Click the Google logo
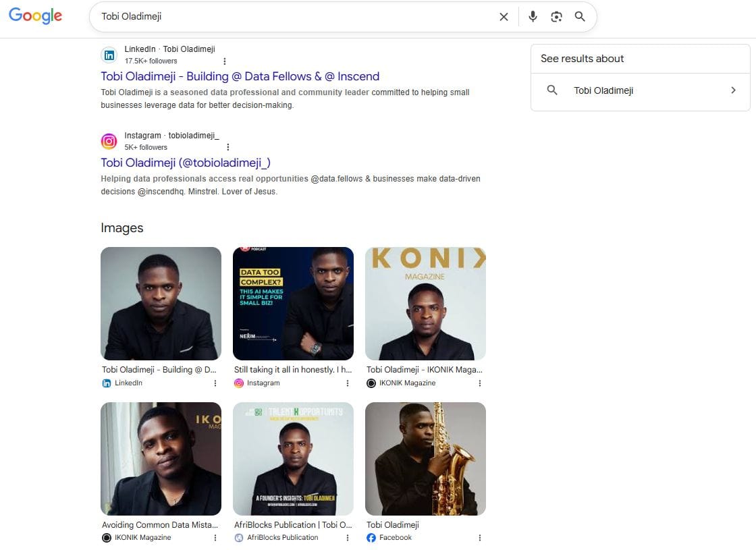The image size is (756, 550). pos(35,16)
